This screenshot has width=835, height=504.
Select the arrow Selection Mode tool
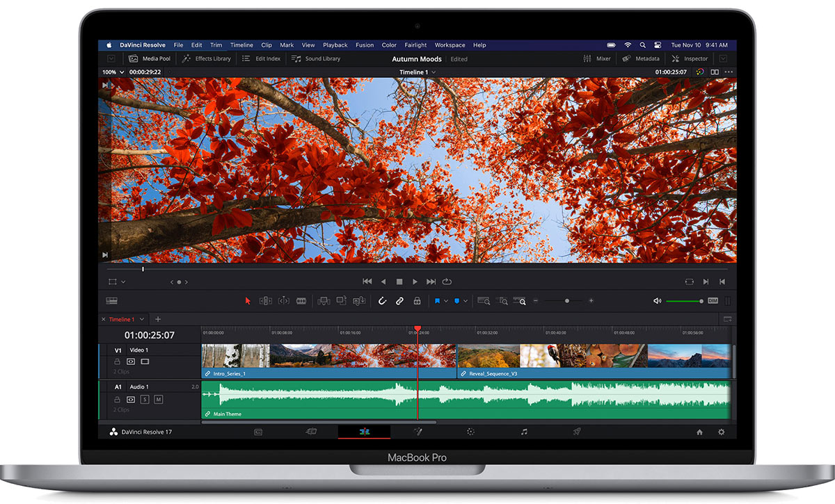point(248,301)
